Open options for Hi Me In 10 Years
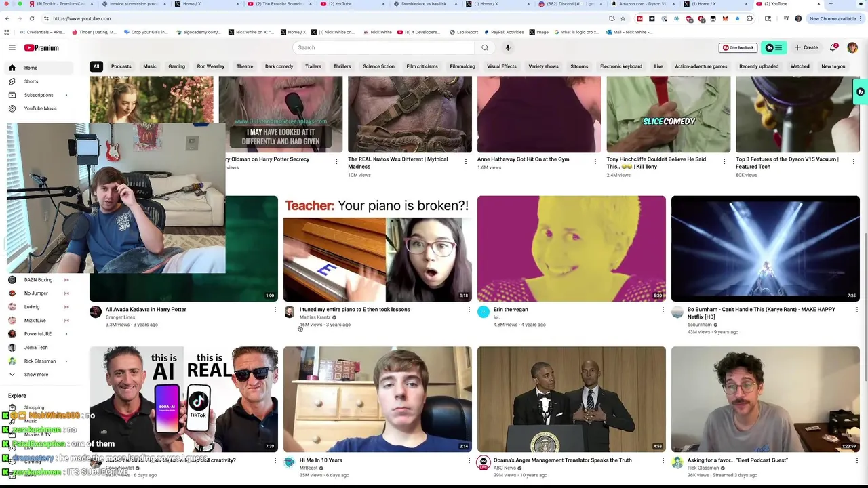868x488 pixels. (x=469, y=460)
